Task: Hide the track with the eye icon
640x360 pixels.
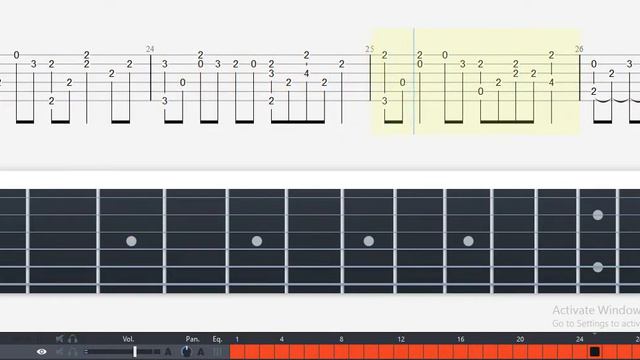Action: click(41, 351)
